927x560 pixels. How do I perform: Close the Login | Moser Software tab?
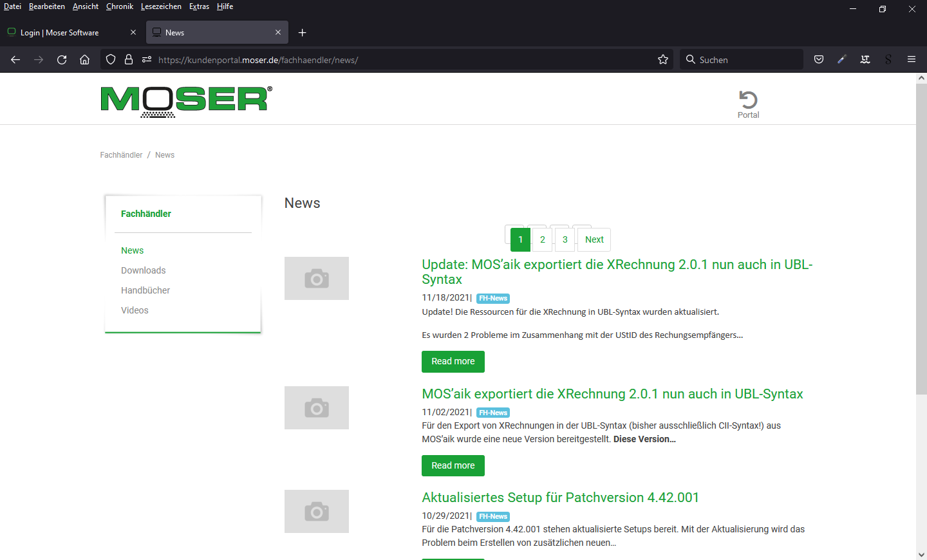click(133, 32)
